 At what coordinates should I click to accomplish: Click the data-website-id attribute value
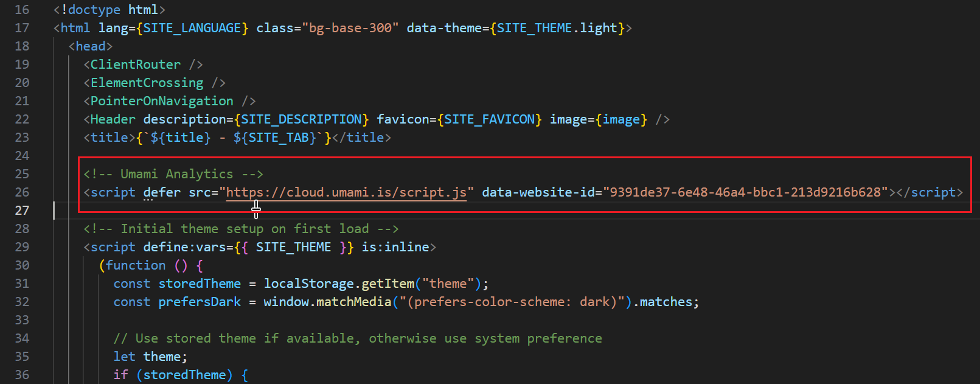click(745, 192)
